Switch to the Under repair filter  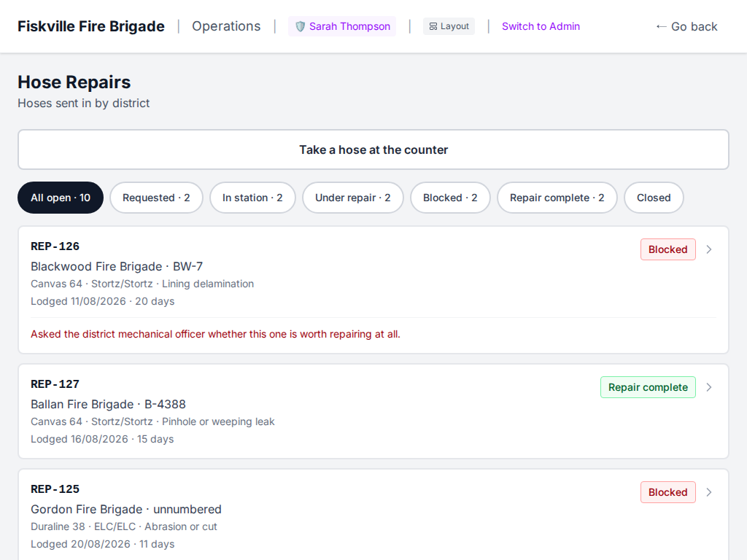[353, 198]
